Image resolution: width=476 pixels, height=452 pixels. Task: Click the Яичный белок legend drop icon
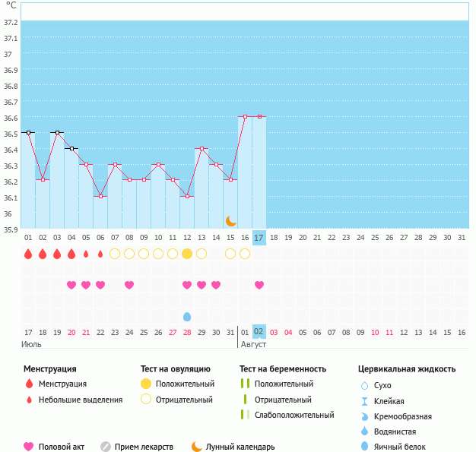(x=363, y=447)
